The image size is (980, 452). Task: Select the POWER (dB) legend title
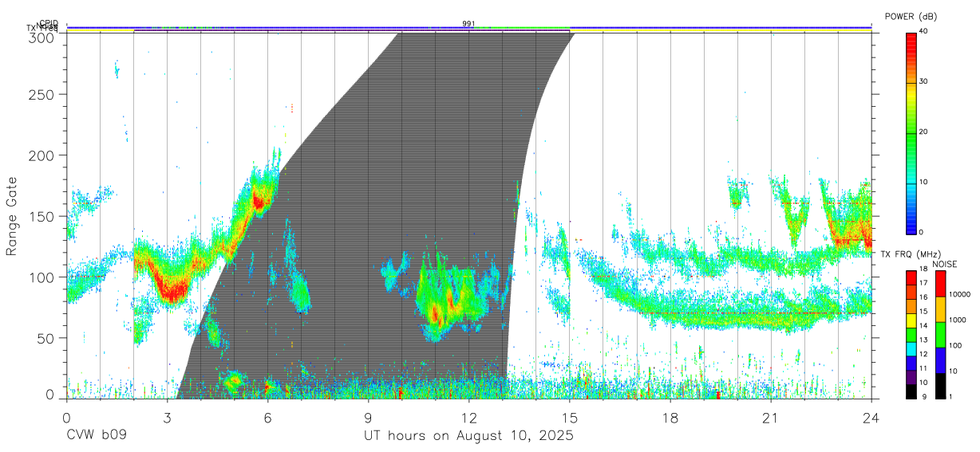coord(911,16)
